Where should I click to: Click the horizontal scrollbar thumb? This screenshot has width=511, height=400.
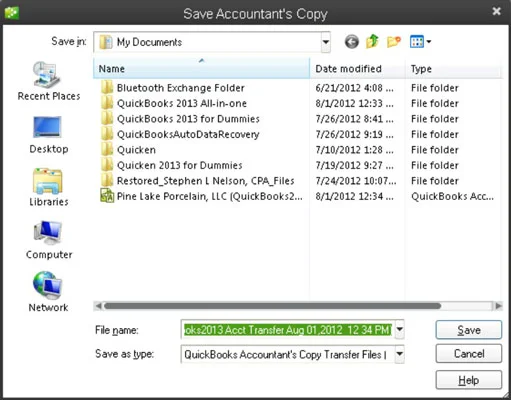(x=273, y=306)
